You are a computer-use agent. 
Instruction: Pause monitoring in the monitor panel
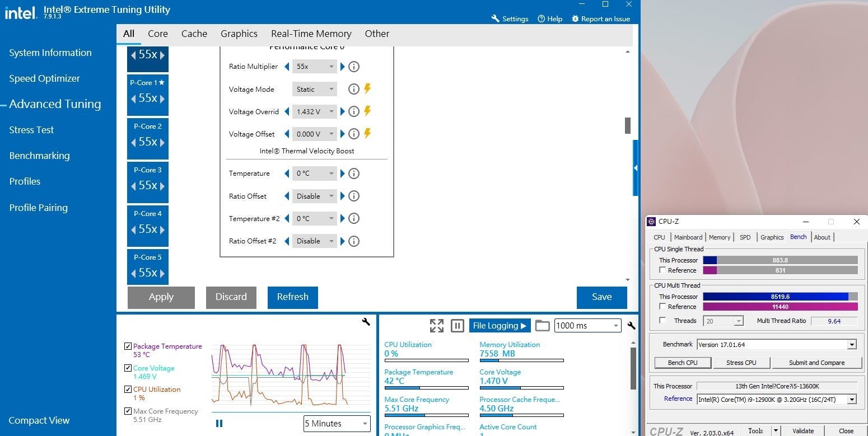pos(458,326)
